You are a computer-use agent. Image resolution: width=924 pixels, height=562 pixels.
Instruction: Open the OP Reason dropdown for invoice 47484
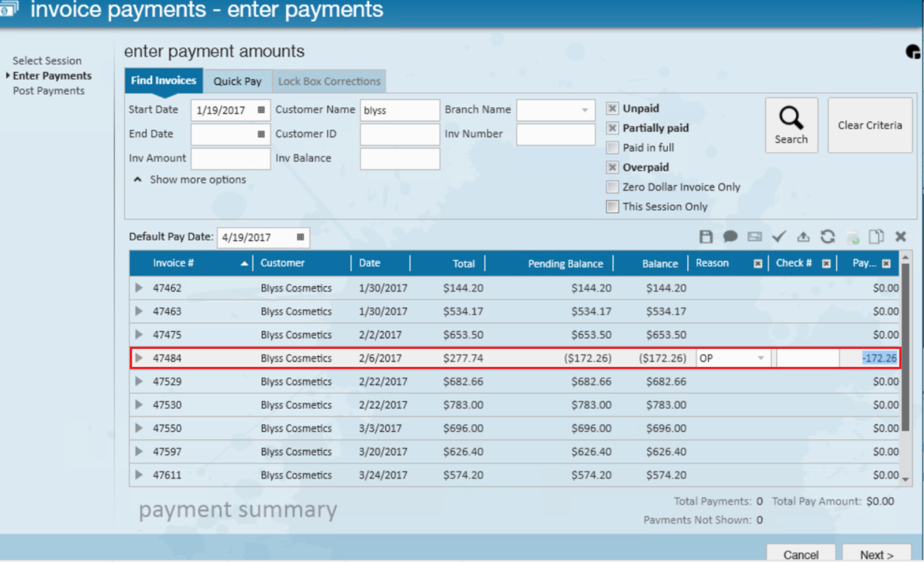tap(761, 358)
